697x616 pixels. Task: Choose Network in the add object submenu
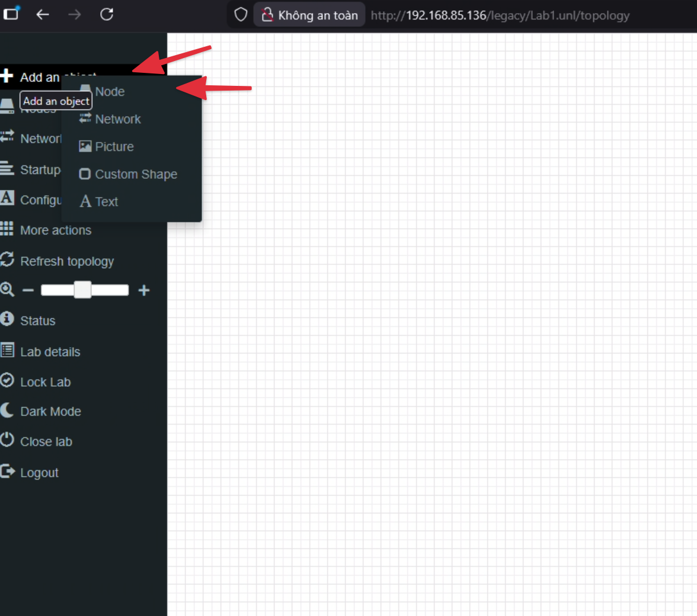pyautogui.click(x=117, y=119)
